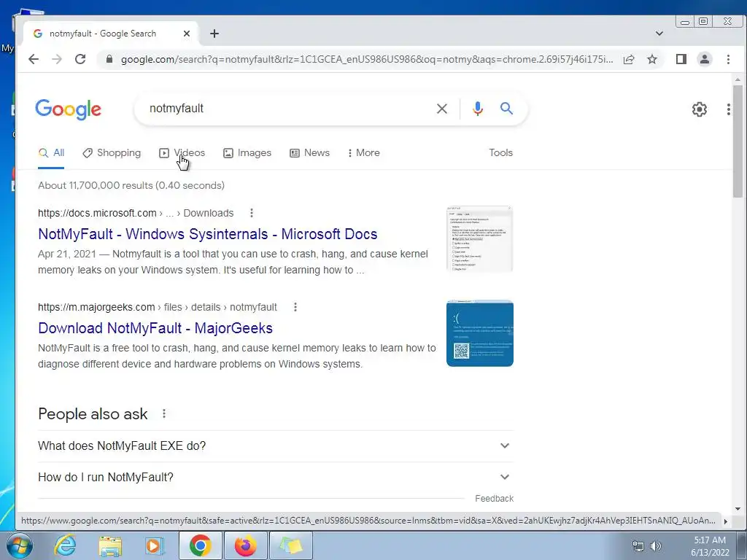Screen dimensions: 747x560
Task: Open NotMyFault Windows Sysinternals Microsoft Docs link
Action: tap(208, 234)
